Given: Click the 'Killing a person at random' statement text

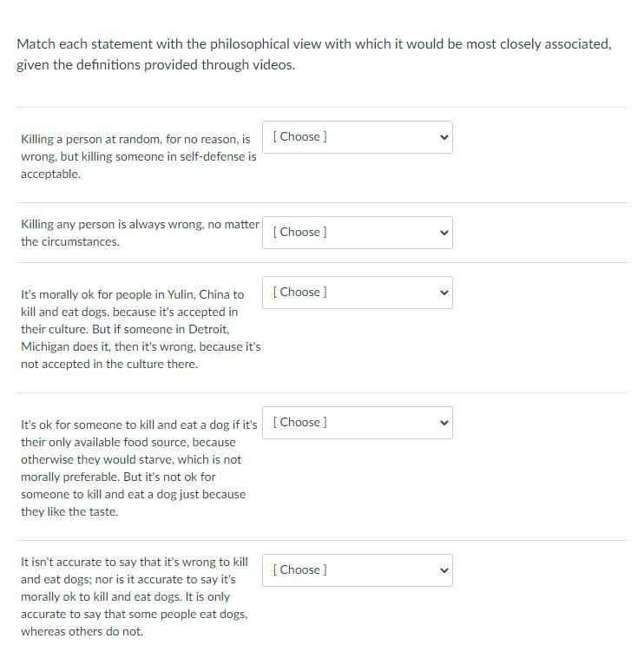Looking at the screenshot, I should click(x=139, y=156).
